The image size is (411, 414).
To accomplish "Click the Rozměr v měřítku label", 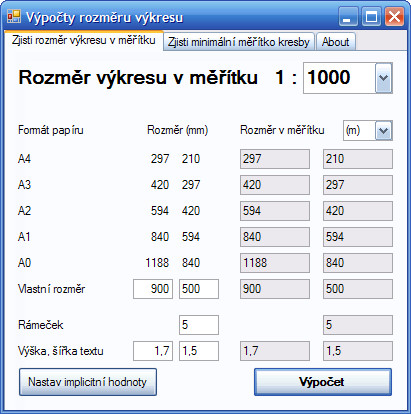I will pyautogui.click(x=282, y=130).
